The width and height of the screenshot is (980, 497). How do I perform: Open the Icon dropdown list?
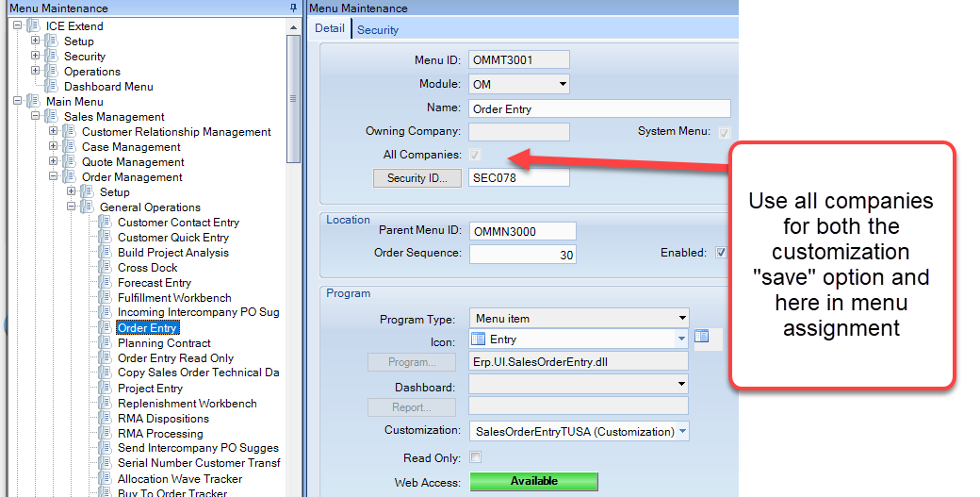coord(681,339)
